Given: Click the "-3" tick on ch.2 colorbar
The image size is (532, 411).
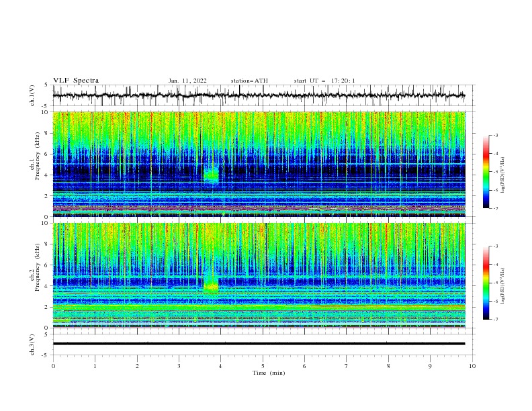Looking at the screenshot, I should pyautogui.click(x=496, y=246).
